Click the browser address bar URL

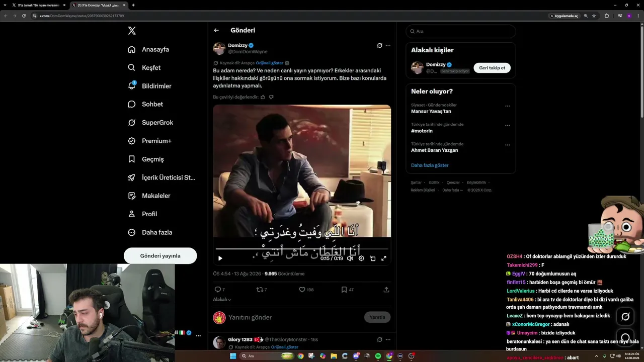(82, 16)
